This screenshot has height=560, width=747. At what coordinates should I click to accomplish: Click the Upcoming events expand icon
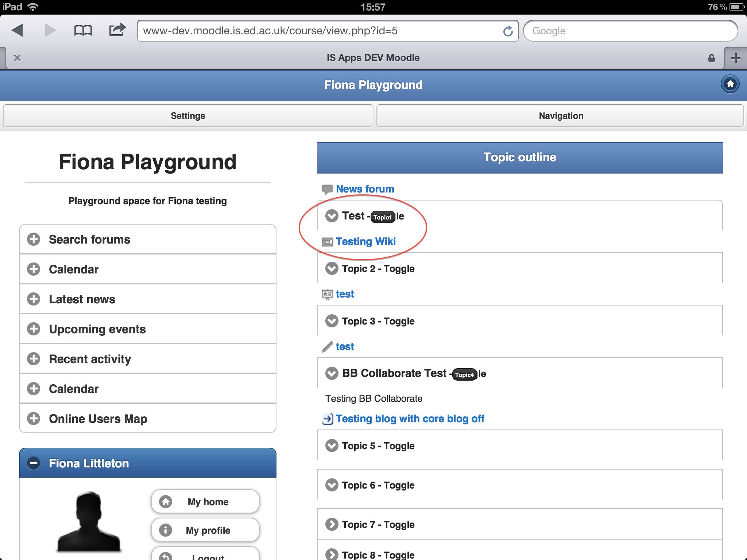[x=34, y=329]
